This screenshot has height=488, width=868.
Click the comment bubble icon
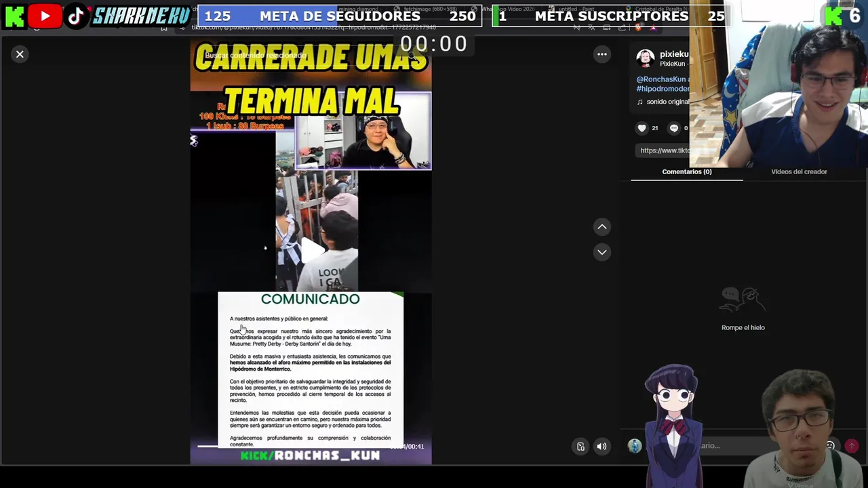click(673, 128)
